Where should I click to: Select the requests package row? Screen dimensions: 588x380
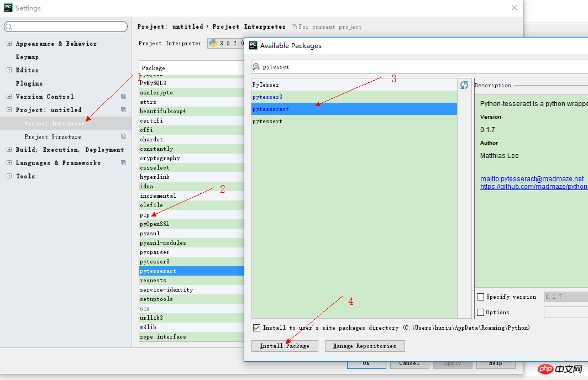(x=192, y=281)
